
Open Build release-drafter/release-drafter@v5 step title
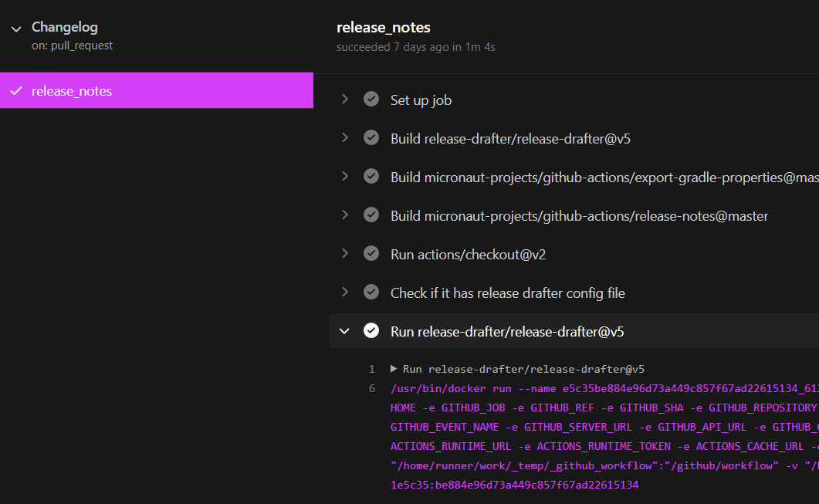[510, 139]
